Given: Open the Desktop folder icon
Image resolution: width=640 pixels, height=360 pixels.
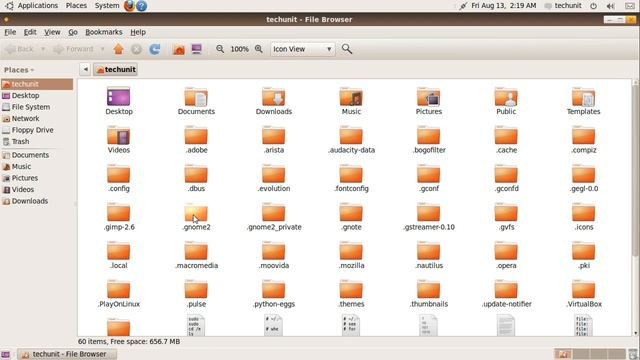Looking at the screenshot, I should 119,101.
